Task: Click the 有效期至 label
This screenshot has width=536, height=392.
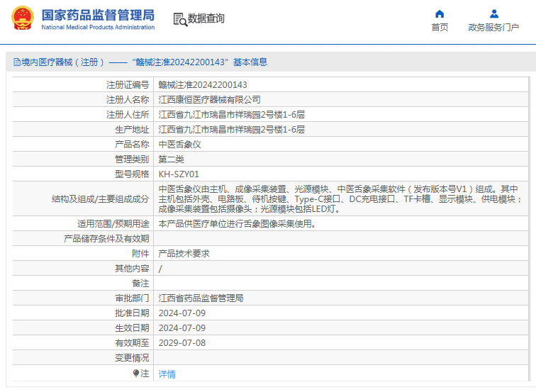Action: 132,343
